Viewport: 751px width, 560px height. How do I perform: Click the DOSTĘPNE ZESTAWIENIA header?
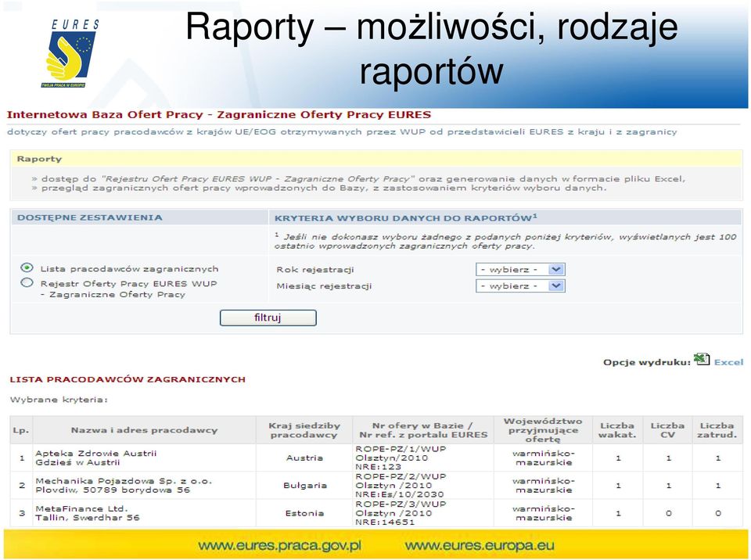coord(139,217)
